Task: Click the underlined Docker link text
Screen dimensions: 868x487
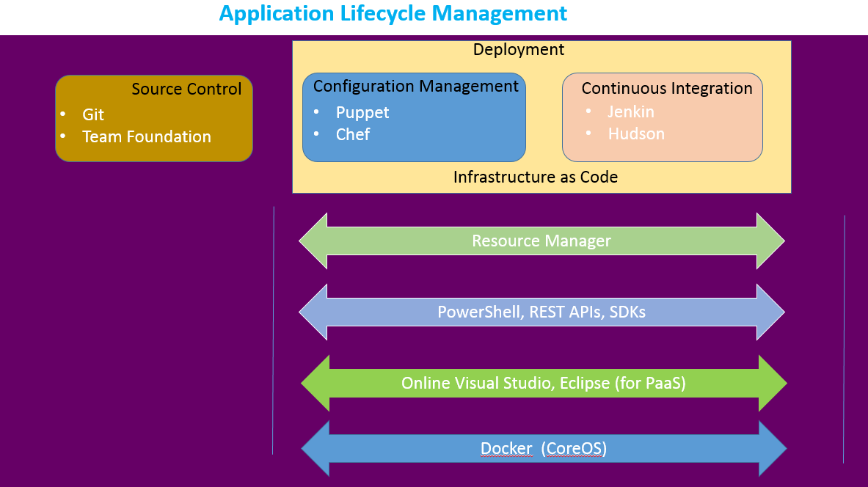Action: coord(506,448)
